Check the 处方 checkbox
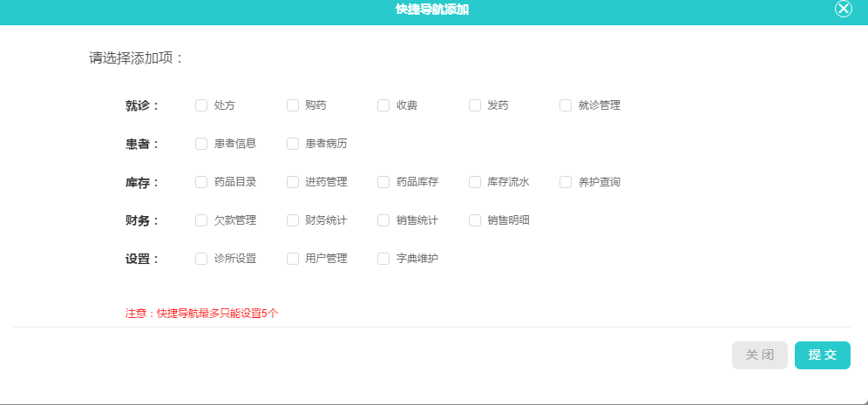 coord(201,105)
